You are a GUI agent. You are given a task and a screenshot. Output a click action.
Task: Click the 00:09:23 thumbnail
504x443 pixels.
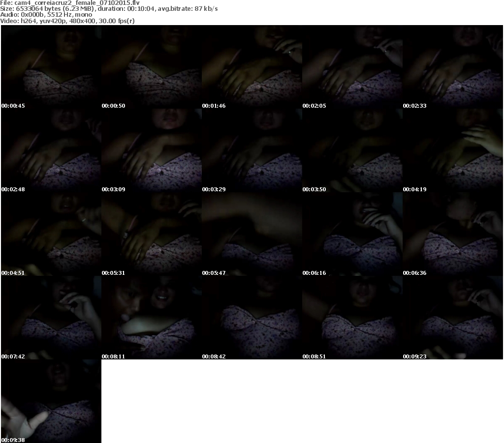[453, 318]
